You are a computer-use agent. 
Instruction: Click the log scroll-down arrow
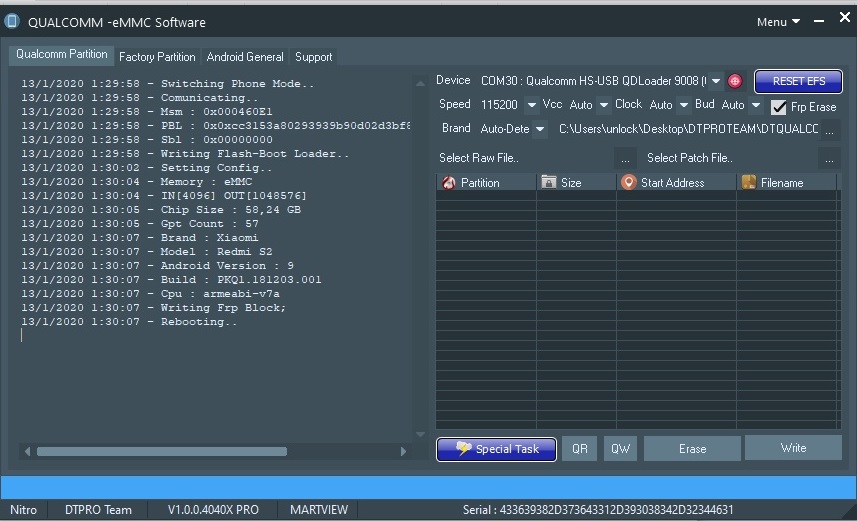pyautogui.click(x=420, y=435)
